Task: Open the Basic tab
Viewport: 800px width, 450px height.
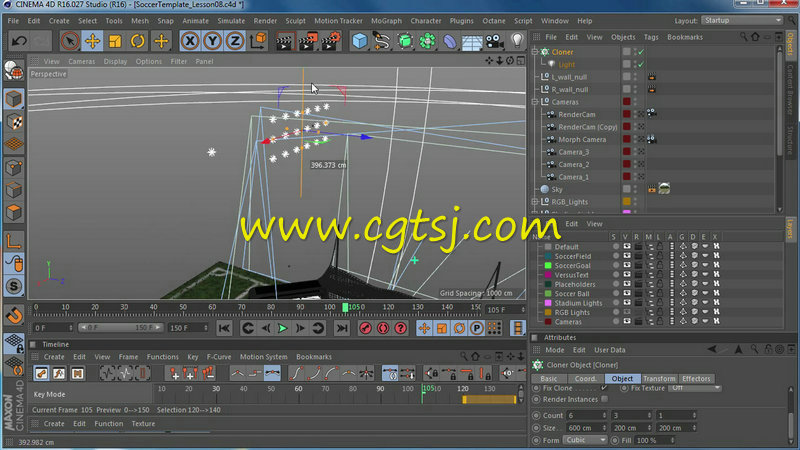Action: click(x=549, y=379)
